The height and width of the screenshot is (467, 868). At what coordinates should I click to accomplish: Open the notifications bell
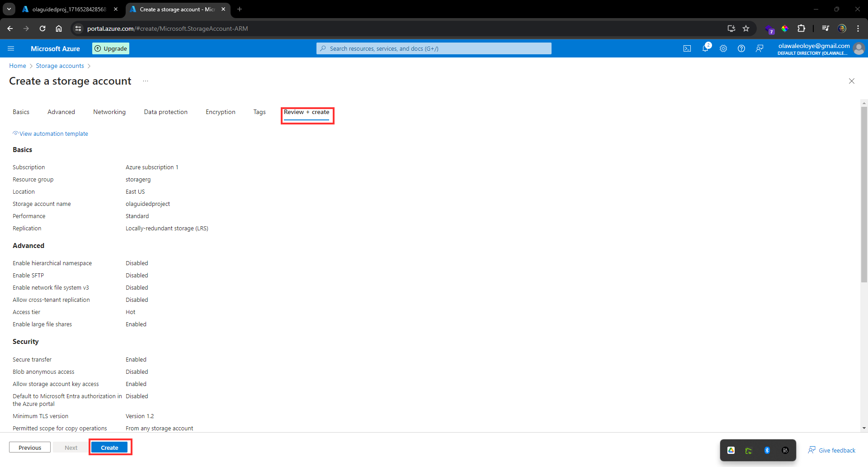pyautogui.click(x=705, y=48)
